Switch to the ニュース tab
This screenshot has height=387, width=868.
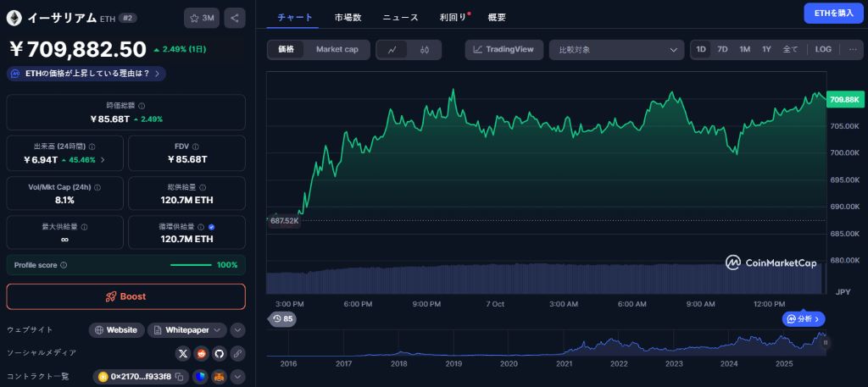(400, 17)
